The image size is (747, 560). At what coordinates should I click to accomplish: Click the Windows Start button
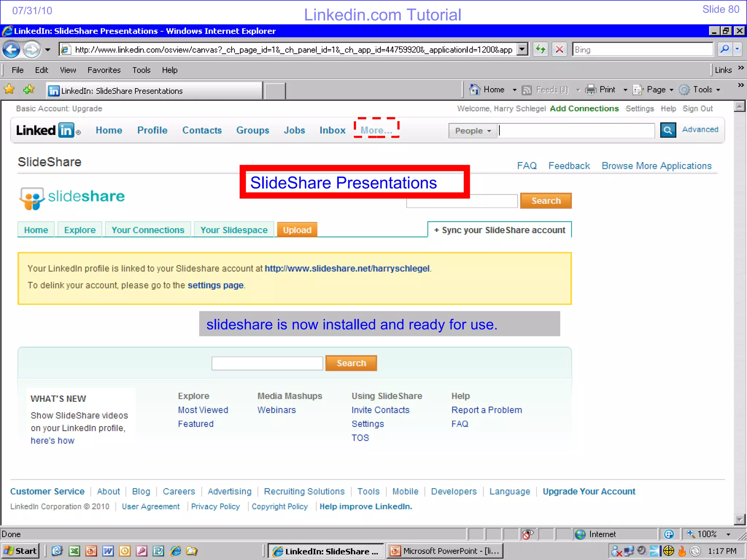tap(20, 551)
